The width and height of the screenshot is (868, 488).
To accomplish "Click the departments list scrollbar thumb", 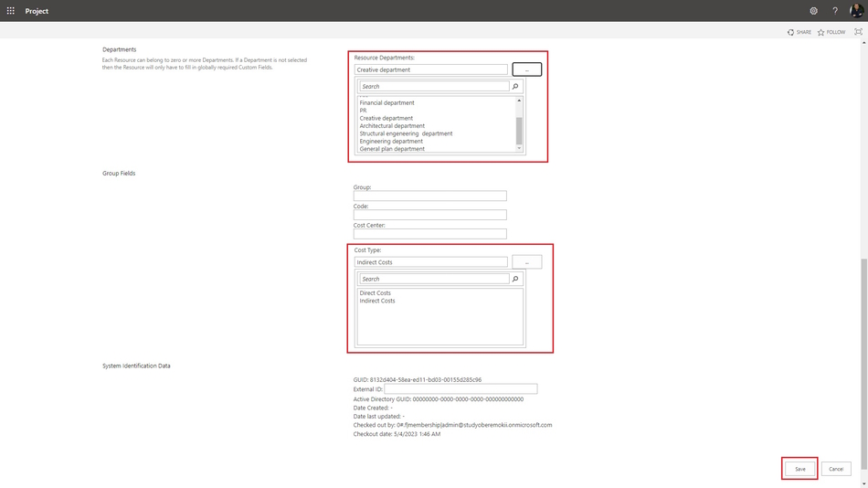I will click(519, 131).
